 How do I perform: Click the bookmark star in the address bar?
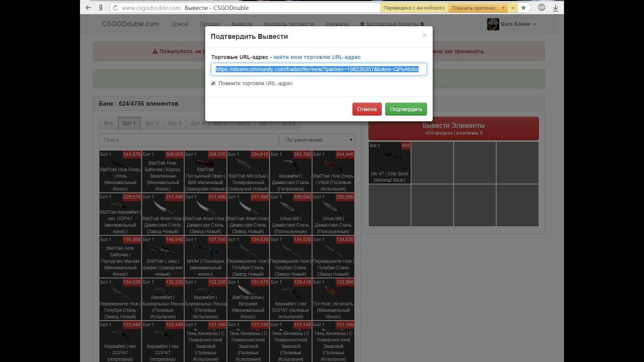[x=524, y=8]
